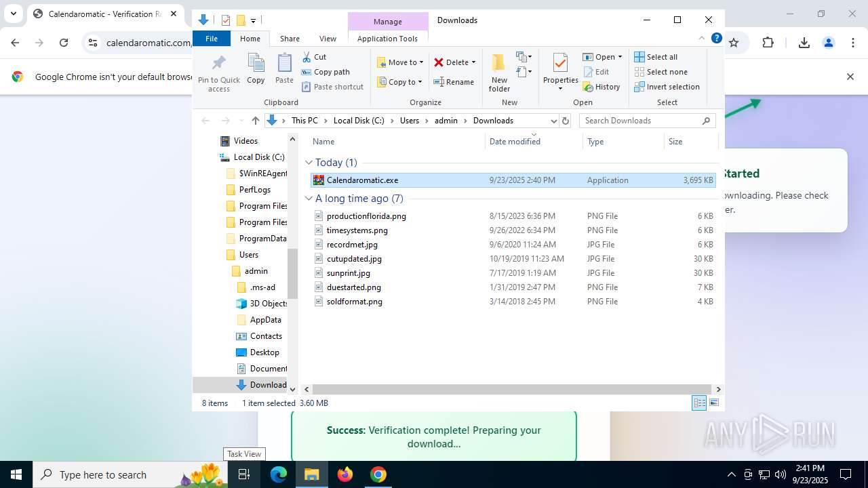Image resolution: width=868 pixels, height=488 pixels.
Task: Switch to details view layout icon
Action: tap(699, 403)
